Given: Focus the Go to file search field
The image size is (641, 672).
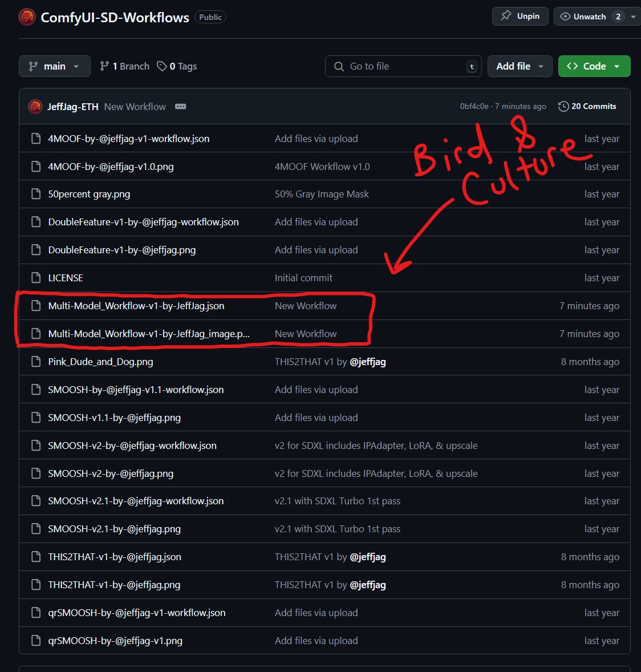Looking at the screenshot, I should click(403, 66).
